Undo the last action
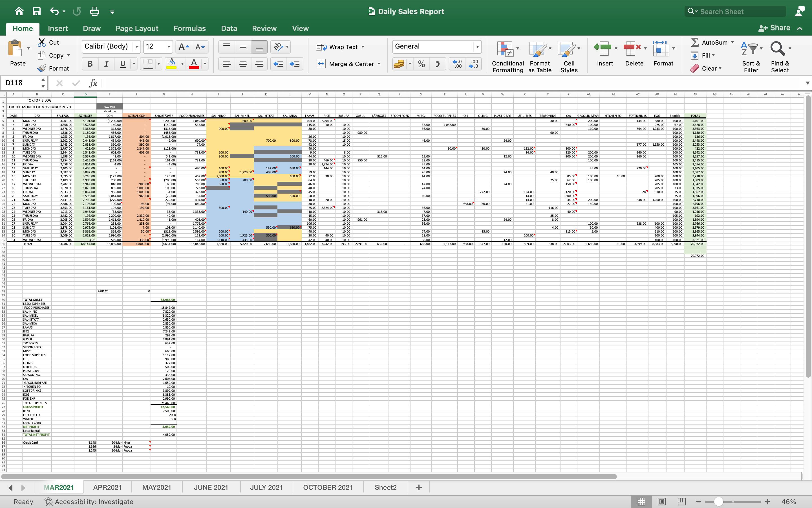Image resolution: width=812 pixels, height=508 pixels. [54, 11]
